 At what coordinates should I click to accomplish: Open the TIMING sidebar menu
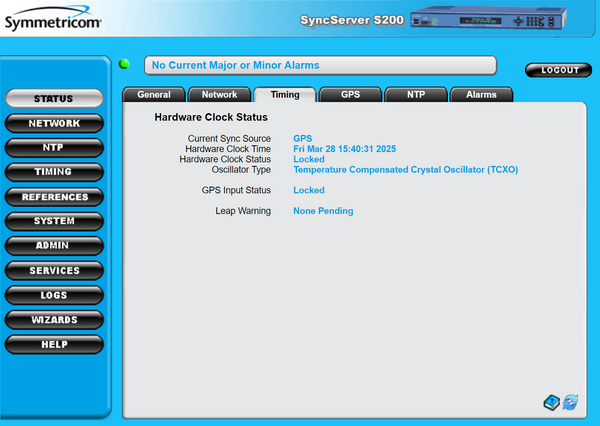[53, 173]
